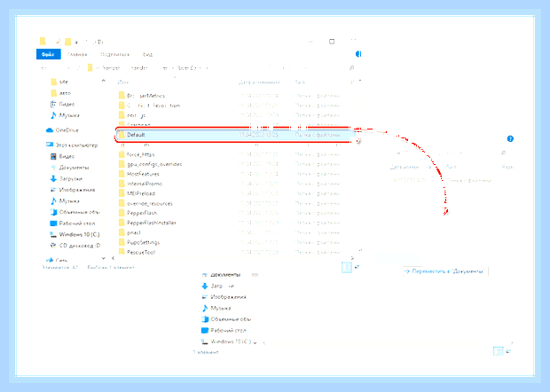Open the Поделиться ribbon tab
This screenshot has width=550, height=392.
tap(114, 54)
